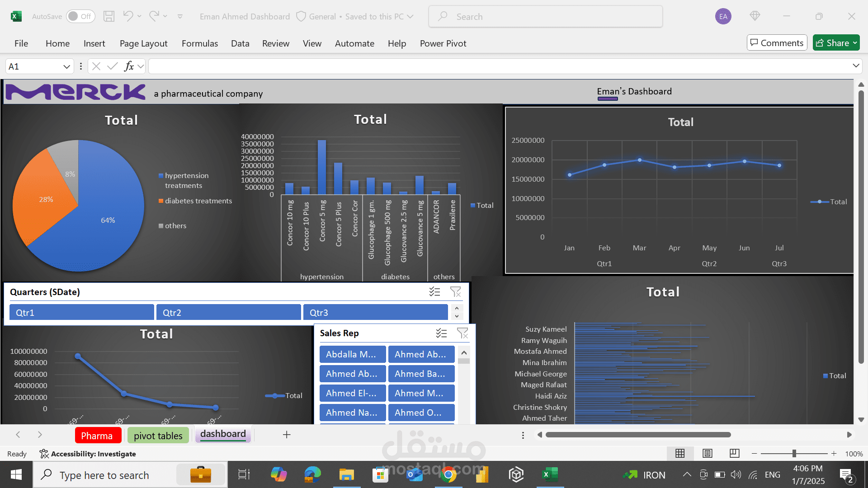Select Ahmed O... in Sales Rep slicer
The width and height of the screenshot is (868, 488).
pyautogui.click(x=421, y=413)
